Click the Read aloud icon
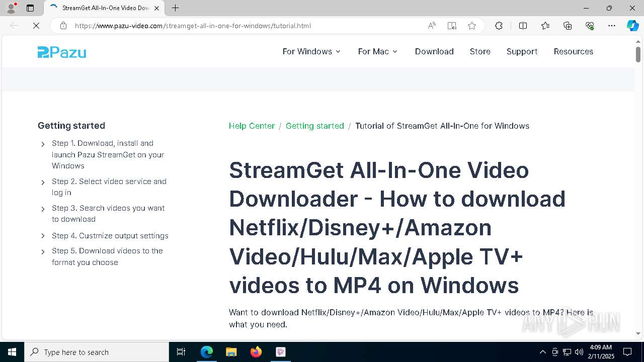644x362 pixels. click(x=432, y=26)
